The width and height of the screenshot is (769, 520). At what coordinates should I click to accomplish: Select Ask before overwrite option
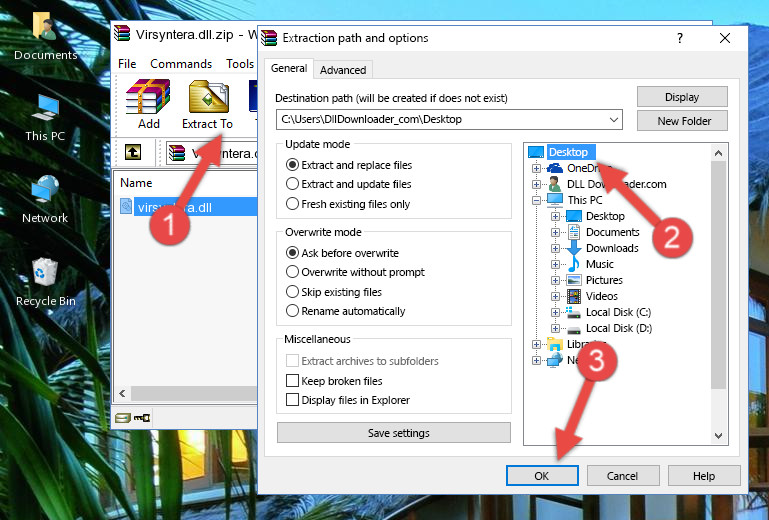click(x=292, y=253)
